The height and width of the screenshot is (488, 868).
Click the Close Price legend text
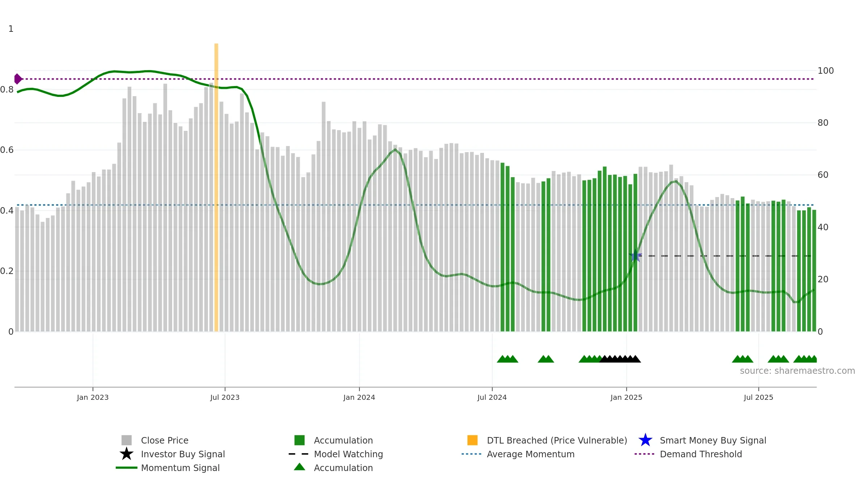point(165,440)
